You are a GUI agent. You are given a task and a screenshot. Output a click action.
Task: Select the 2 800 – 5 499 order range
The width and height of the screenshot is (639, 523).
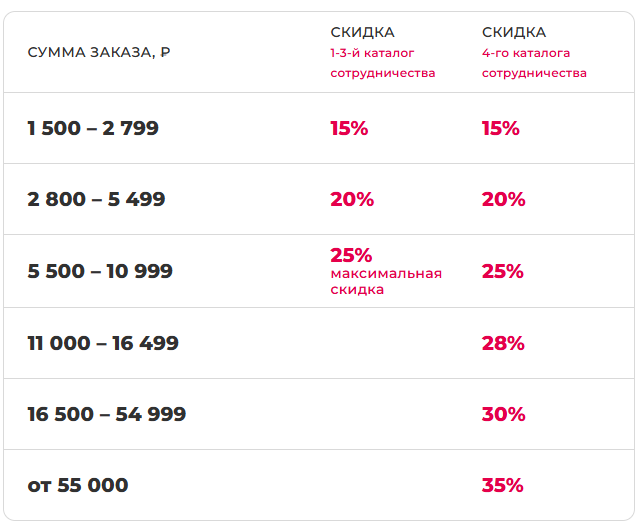[x=96, y=199]
